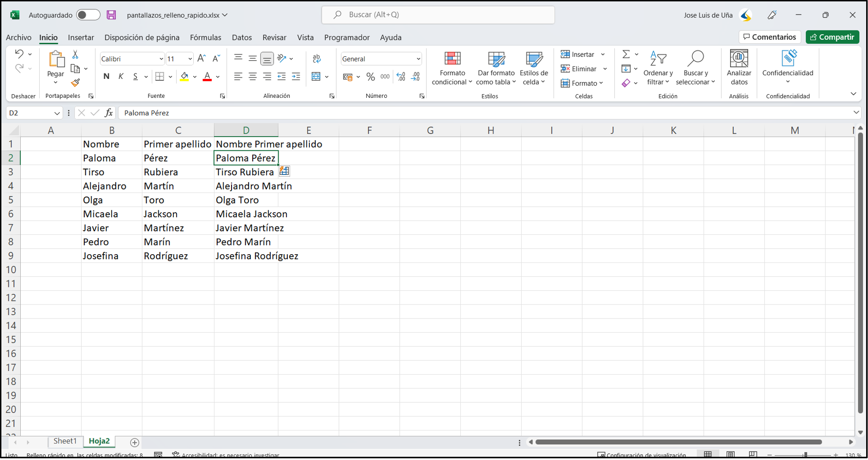
Task: Click the Buscar y seleccionar magnifier icon
Action: [696, 59]
